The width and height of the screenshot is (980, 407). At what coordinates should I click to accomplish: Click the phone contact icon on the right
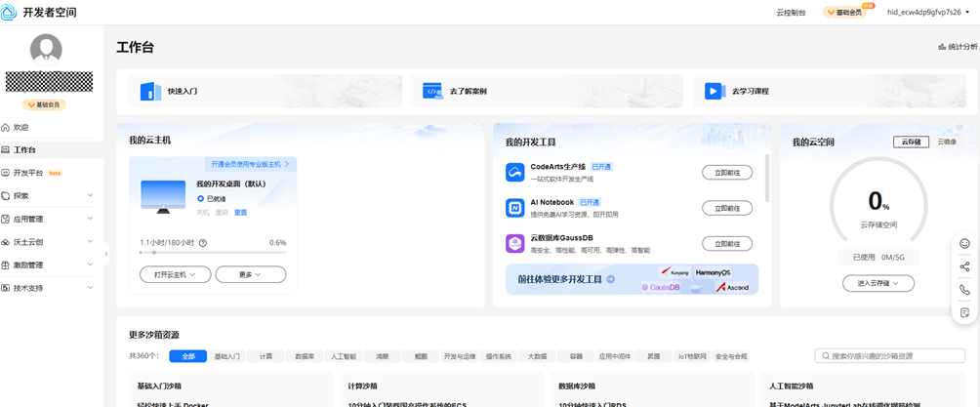[x=964, y=290]
